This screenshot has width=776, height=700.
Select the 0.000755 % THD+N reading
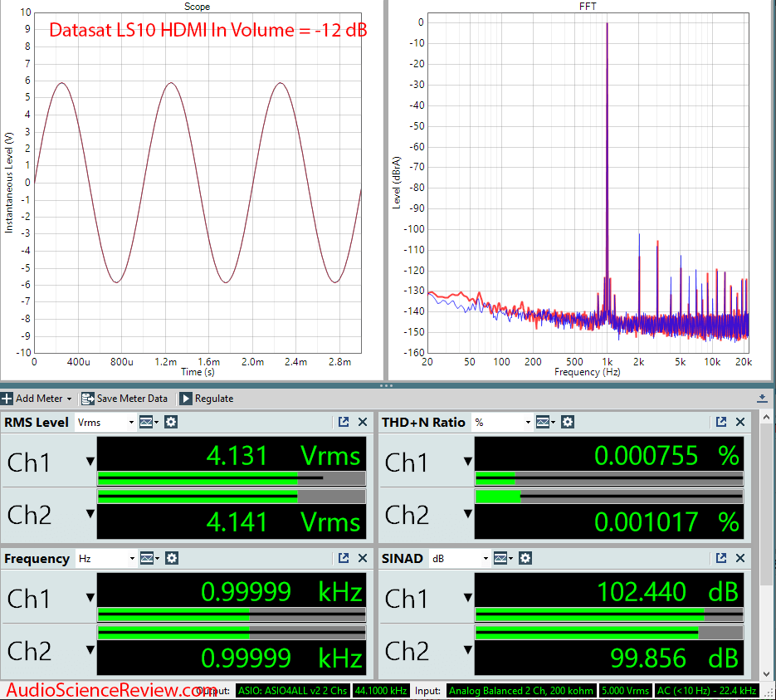pyautogui.click(x=609, y=454)
